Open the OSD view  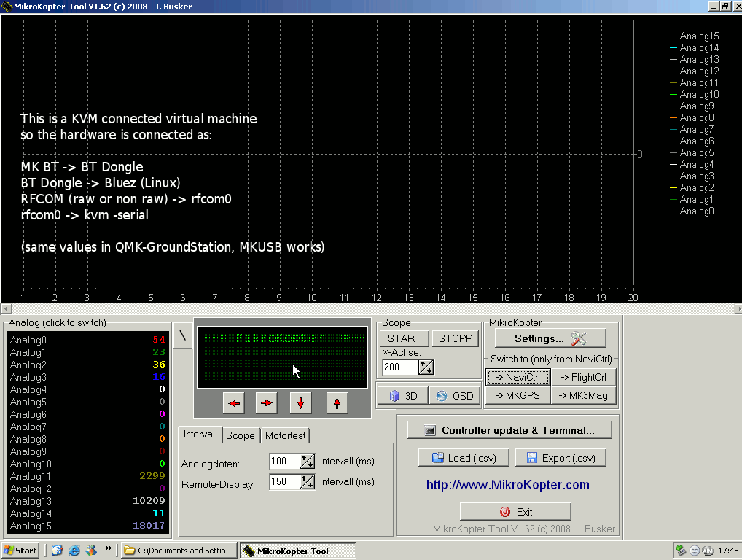(x=453, y=396)
